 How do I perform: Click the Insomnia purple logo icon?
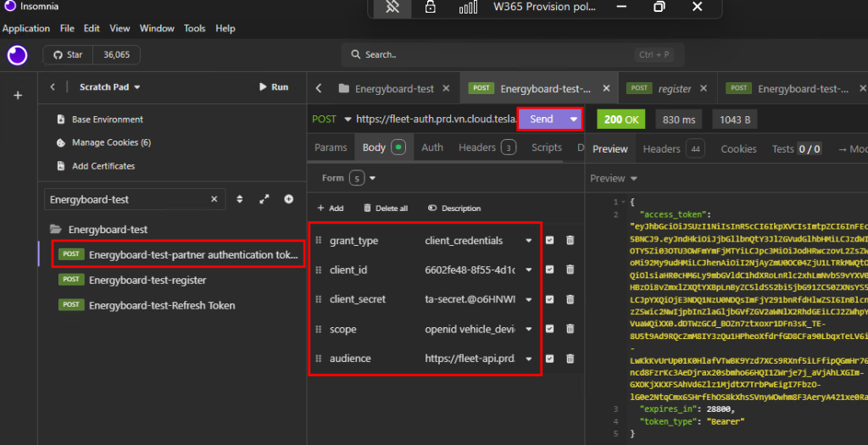[x=17, y=55]
